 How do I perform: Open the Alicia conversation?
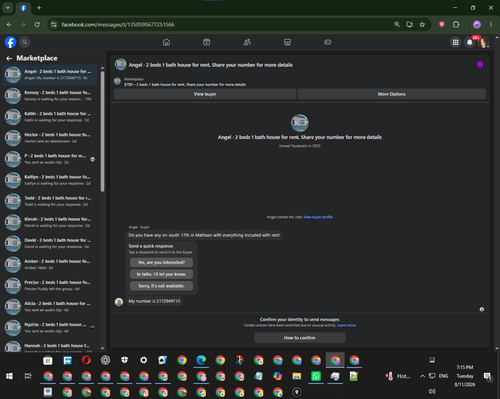point(50,307)
